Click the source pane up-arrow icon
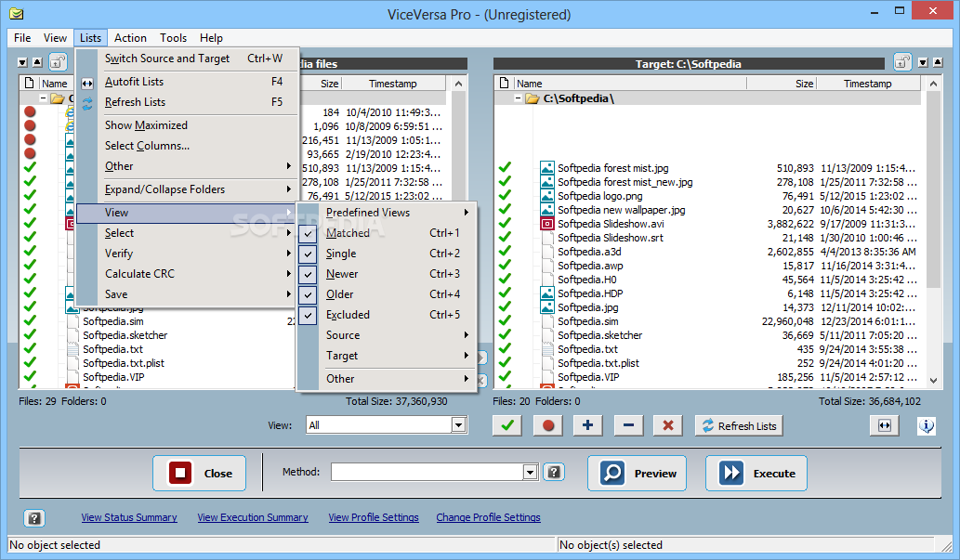The height and width of the screenshot is (560, 960). pos(37,62)
